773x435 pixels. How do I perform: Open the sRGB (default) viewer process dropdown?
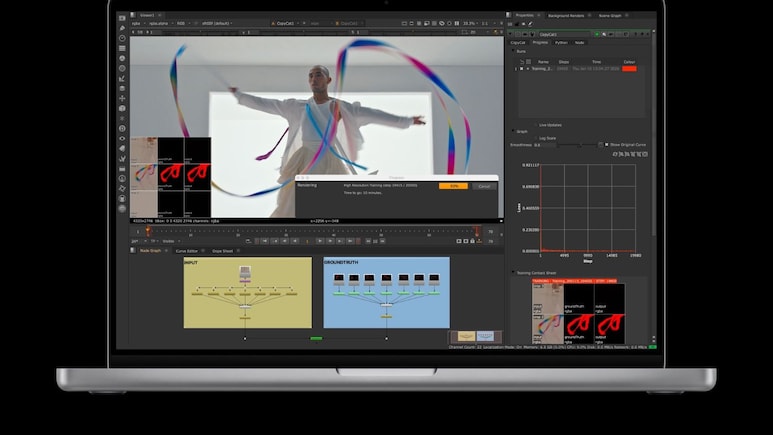(216, 23)
